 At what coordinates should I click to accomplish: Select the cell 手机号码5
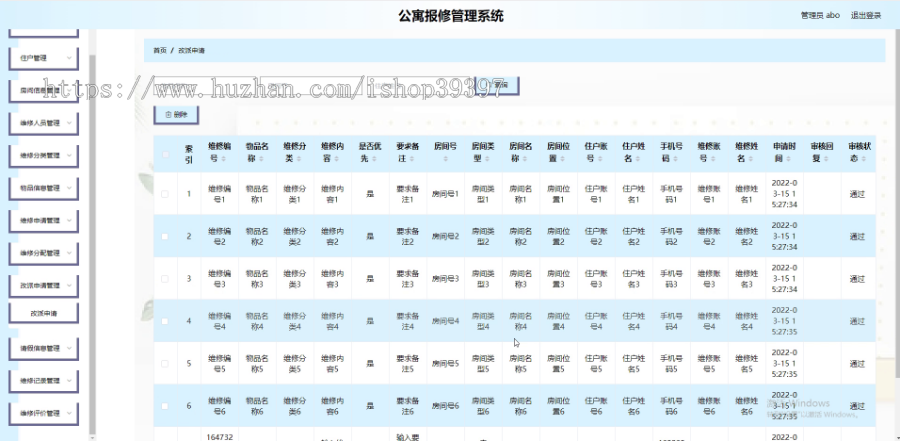671,363
